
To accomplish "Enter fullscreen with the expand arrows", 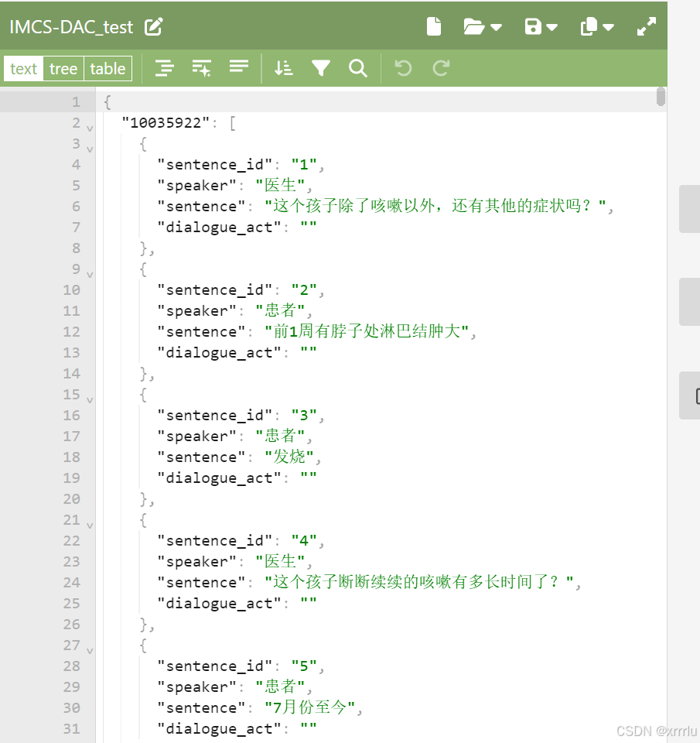I will (647, 26).
